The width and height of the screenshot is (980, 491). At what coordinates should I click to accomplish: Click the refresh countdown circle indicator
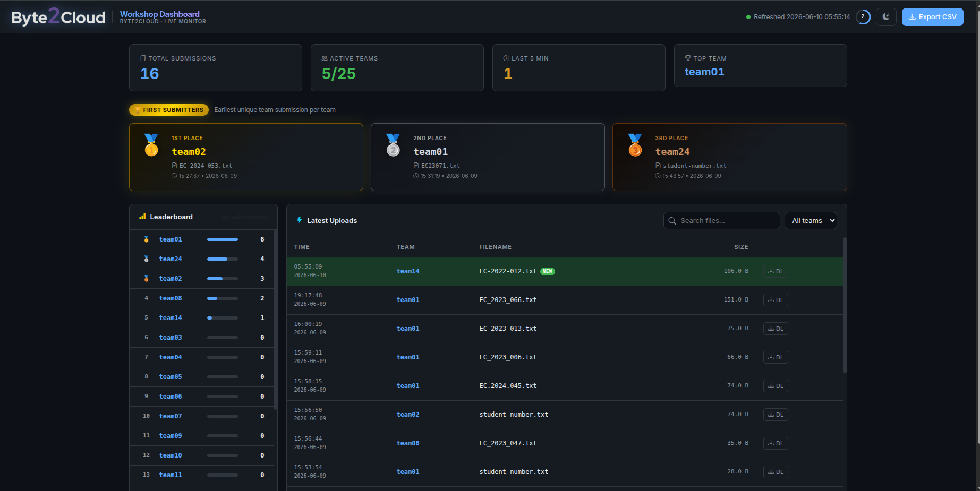click(863, 17)
